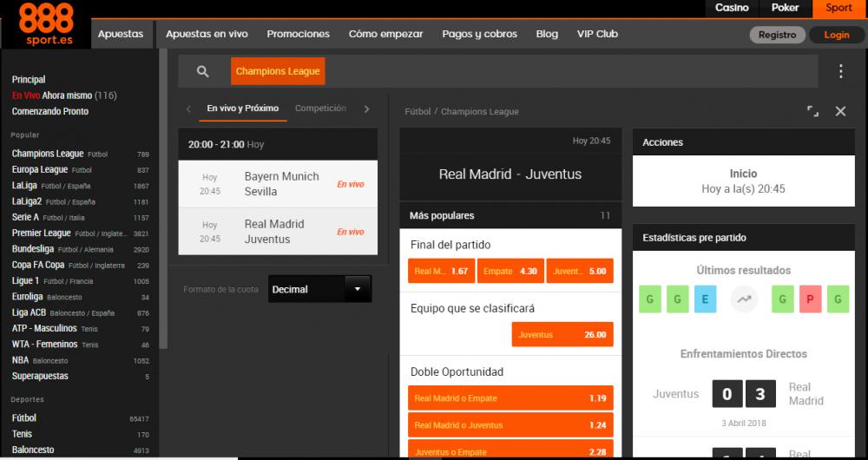Open Superapuestas in the sidebar
868x460 pixels.
[80, 376]
